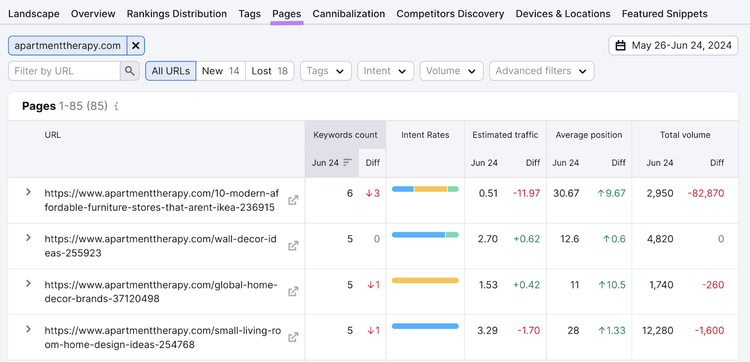Open the Tags tab

pyautogui.click(x=250, y=14)
